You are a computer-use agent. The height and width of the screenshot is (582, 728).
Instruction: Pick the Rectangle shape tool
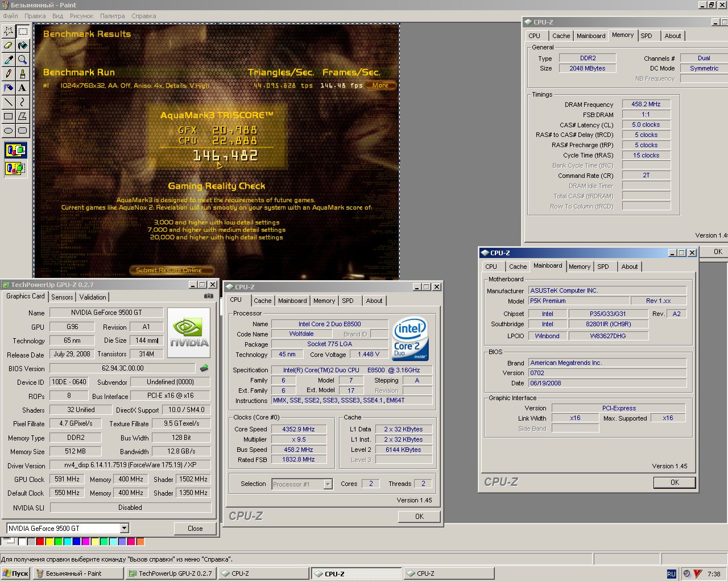coord(9,116)
